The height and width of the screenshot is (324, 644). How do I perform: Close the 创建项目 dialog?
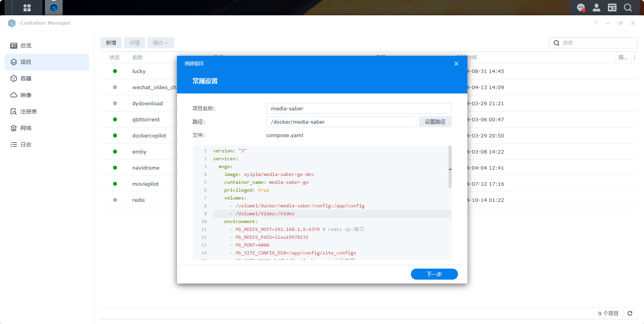(x=456, y=64)
